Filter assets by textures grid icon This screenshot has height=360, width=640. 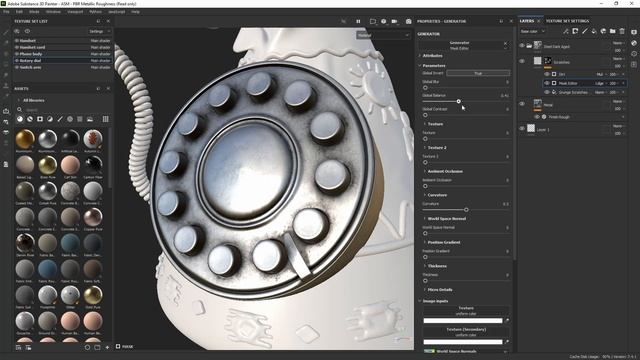80,119
